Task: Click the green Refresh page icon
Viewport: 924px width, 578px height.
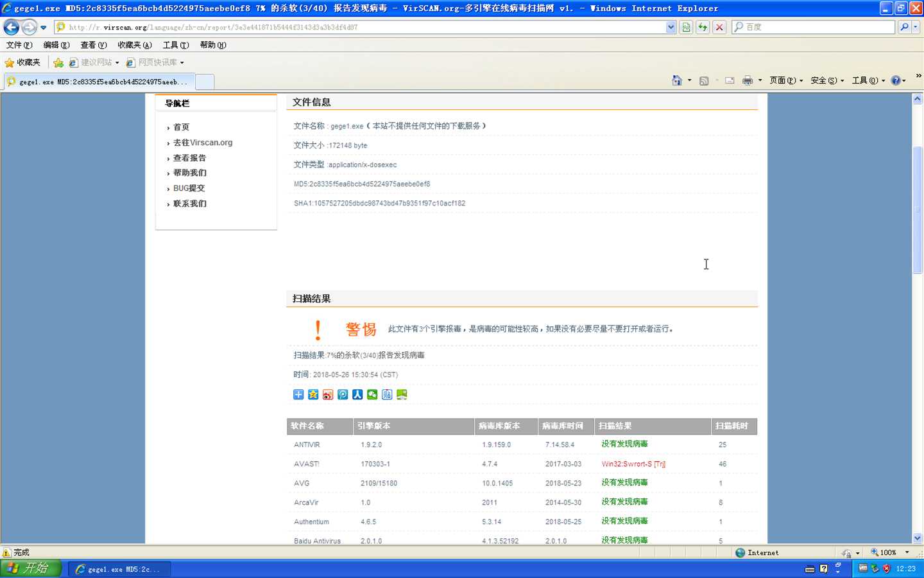Action: [x=703, y=27]
